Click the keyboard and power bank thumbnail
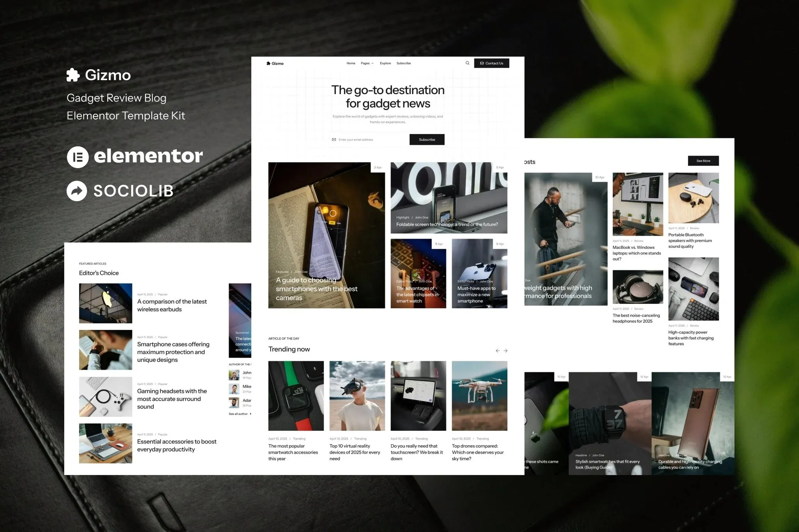Screen dimensions: 799x532 pos(694,289)
